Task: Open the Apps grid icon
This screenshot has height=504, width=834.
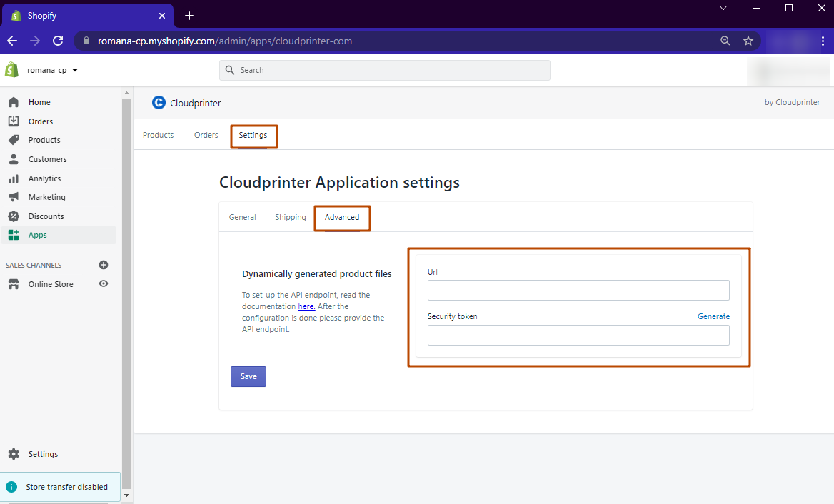Action: [x=14, y=235]
